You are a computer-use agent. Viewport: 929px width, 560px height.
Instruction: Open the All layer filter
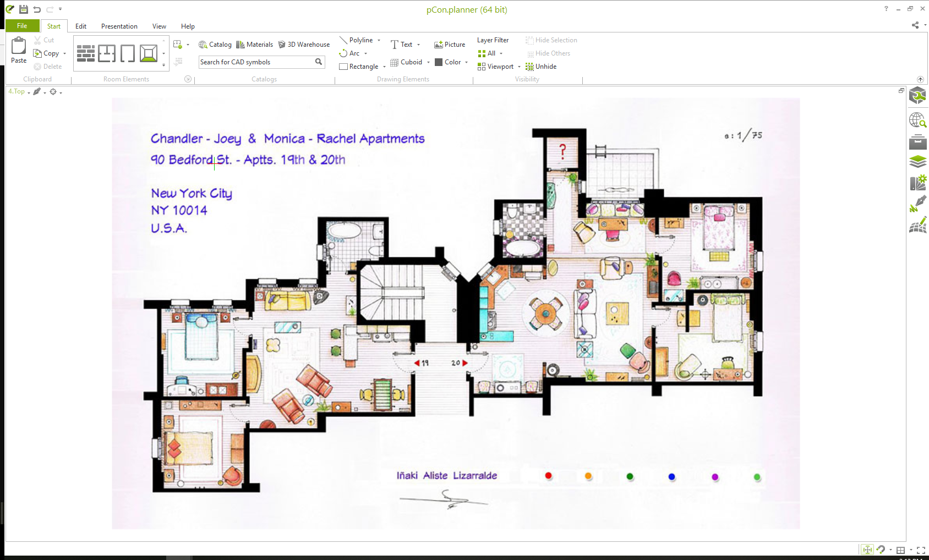pos(490,53)
